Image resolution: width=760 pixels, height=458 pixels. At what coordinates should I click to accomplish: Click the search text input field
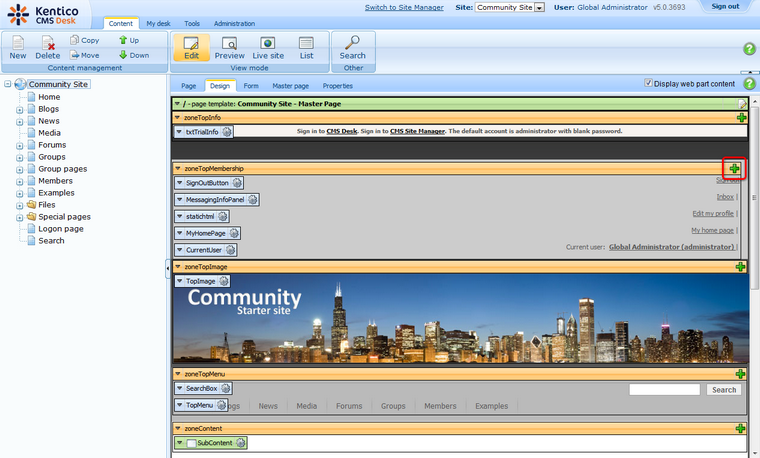click(665, 390)
